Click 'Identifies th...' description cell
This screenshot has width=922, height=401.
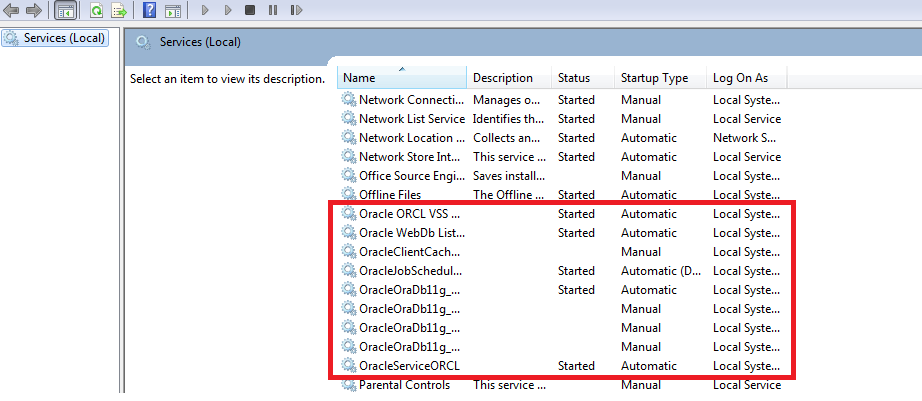(509, 119)
